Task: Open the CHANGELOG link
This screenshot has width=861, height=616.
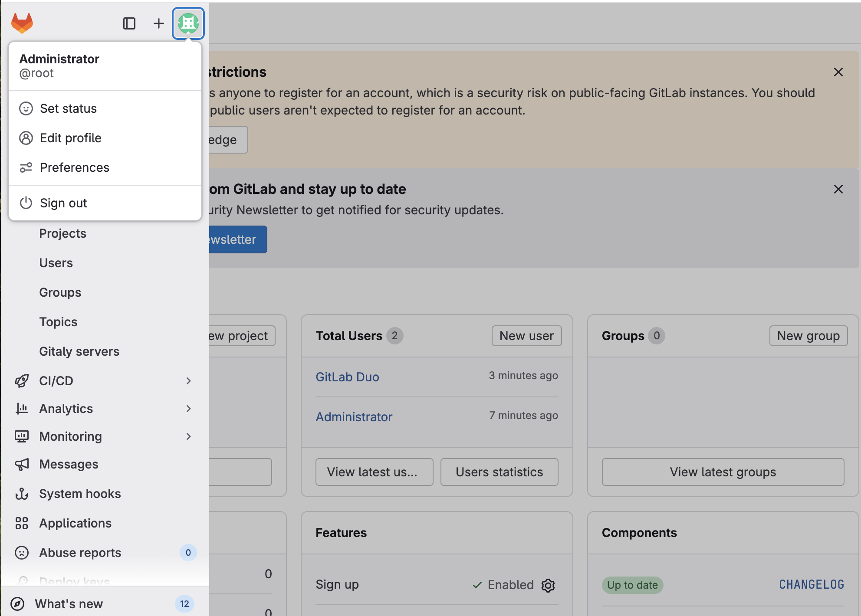Action: click(x=812, y=585)
